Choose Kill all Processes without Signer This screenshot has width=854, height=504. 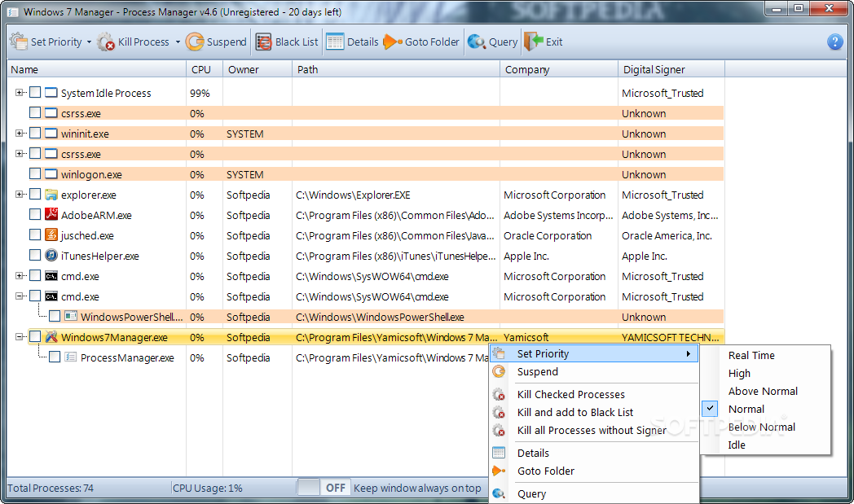pyautogui.click(x=592, y=431)
